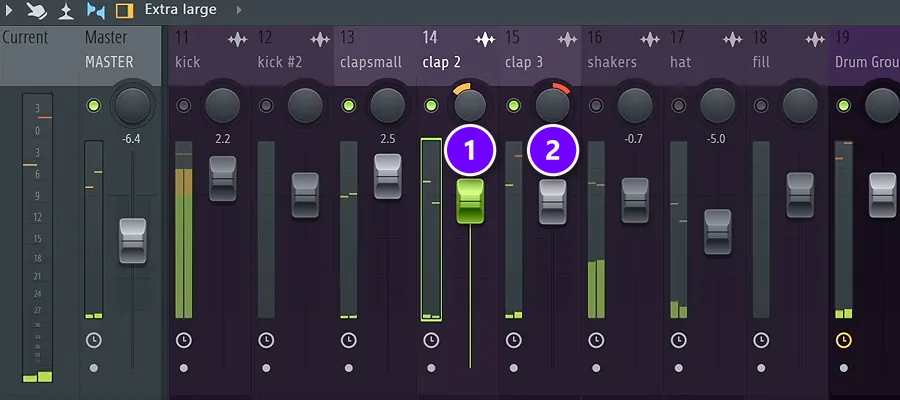Click the blue bowtie-shaped toolbar icon
The width and height of the screenshot is (900, 400).
[95, 10]
